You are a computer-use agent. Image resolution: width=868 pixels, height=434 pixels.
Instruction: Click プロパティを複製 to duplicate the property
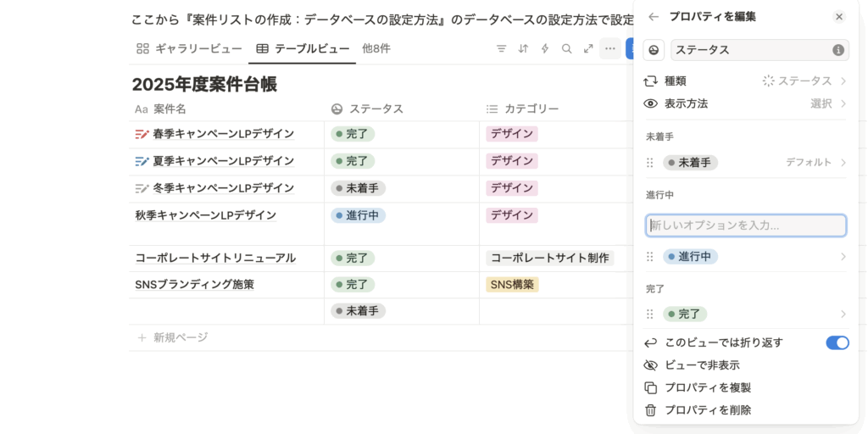[708, 387]
